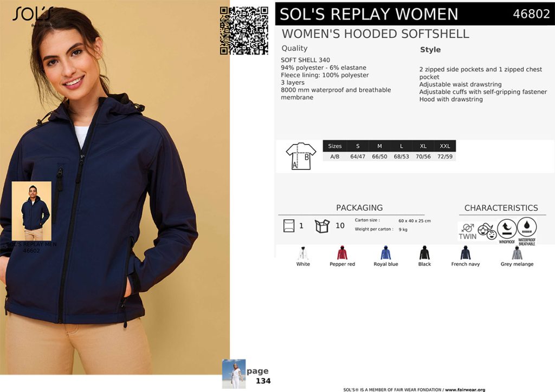Click the carton box packaging icon
The height and width of the screenshot is (392, 555).
322,226
